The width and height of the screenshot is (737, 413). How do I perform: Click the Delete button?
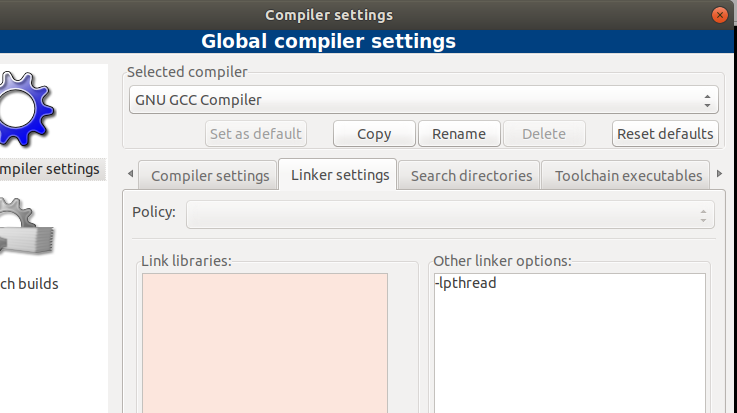[x=544, y=134]
